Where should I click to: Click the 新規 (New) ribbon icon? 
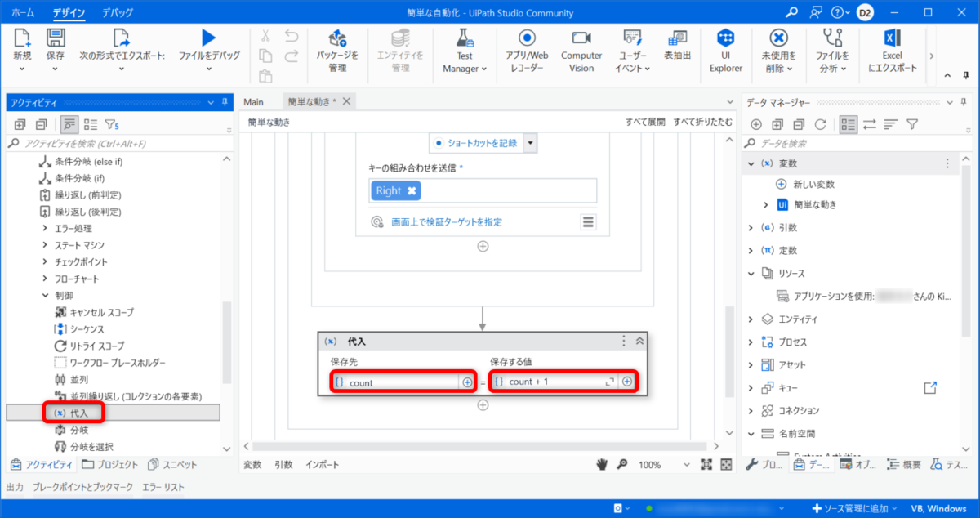click(x=22, y=38)
